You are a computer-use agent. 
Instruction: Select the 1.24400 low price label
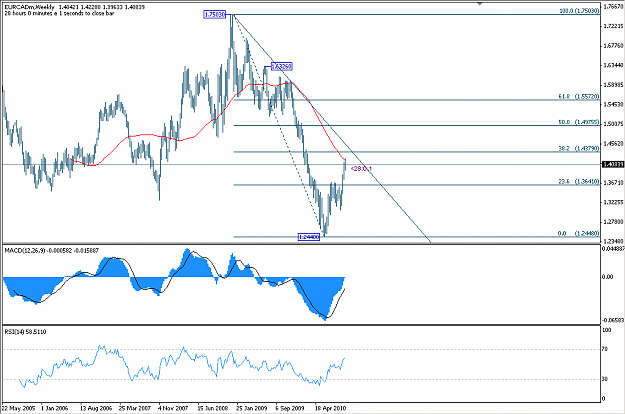(309, 237)
